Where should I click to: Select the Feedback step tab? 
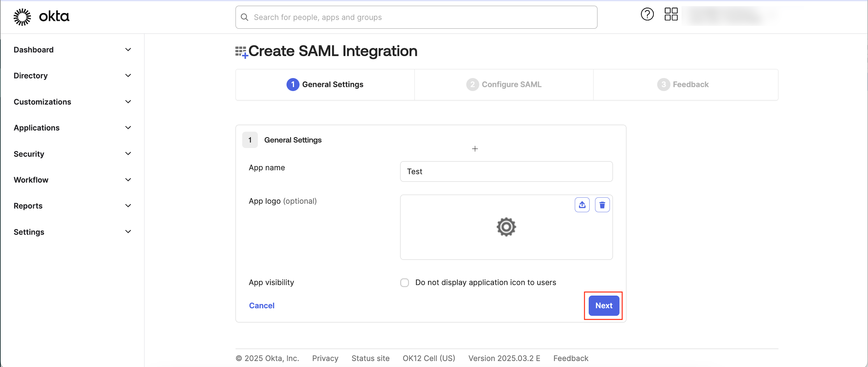click(x=683, y=85)
